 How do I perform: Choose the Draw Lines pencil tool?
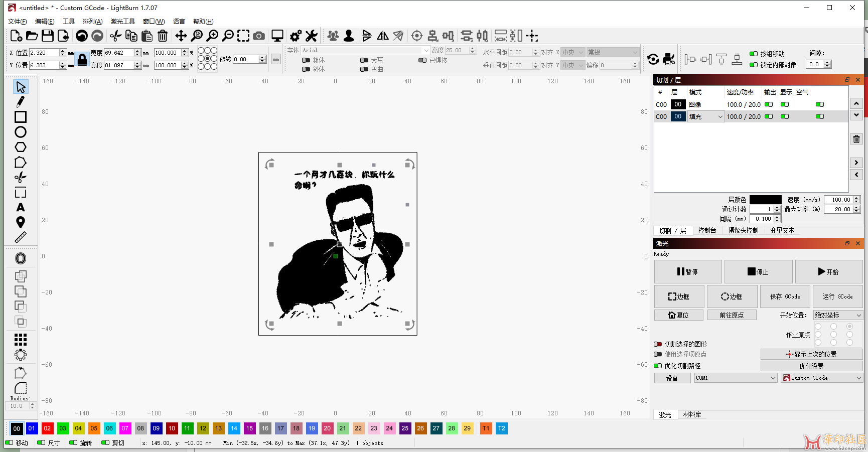(21, 102)
